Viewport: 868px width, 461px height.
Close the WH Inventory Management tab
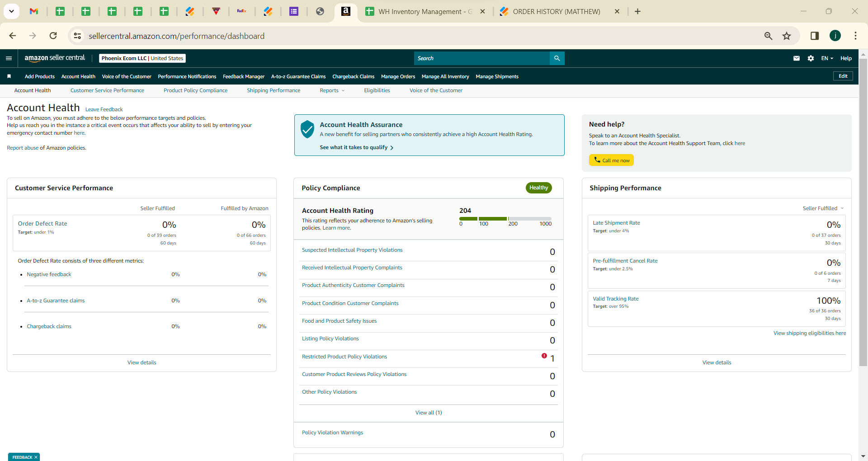click(482, 11)
